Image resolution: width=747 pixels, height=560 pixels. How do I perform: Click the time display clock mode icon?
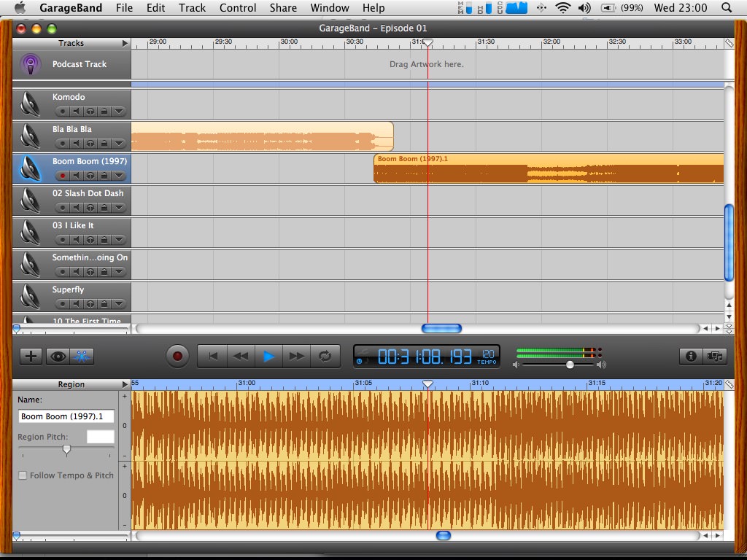coord(359,361)
